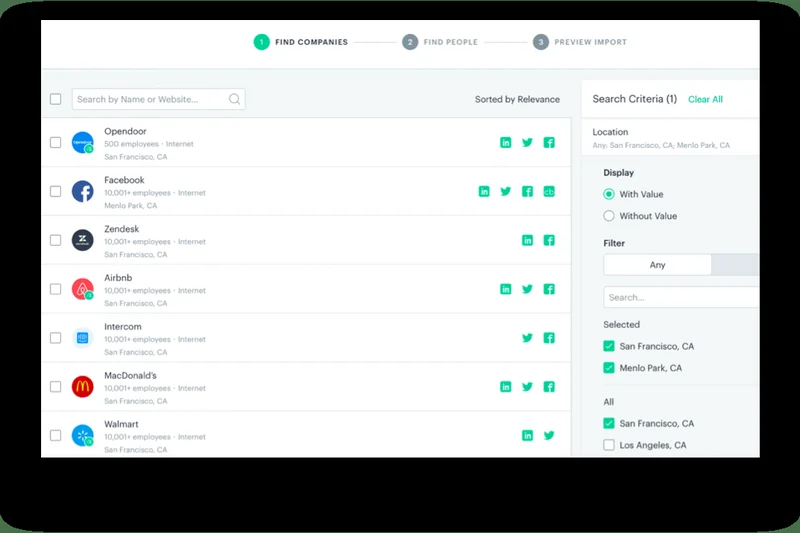The width and height of the screenshot is (800, 533).
Task: Uncheck San Francisco, CA under Selected
Action: pyautogui.click(x=609, y=346)
